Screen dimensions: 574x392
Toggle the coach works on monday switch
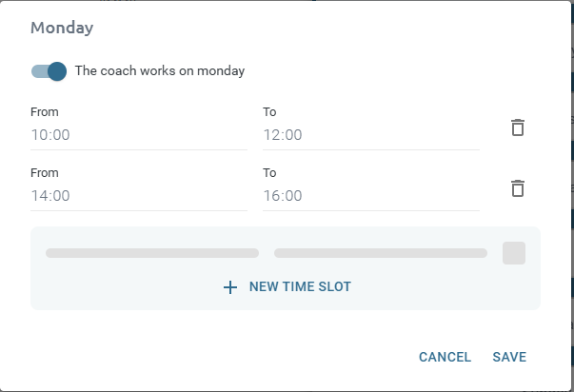tap(49, 71)
